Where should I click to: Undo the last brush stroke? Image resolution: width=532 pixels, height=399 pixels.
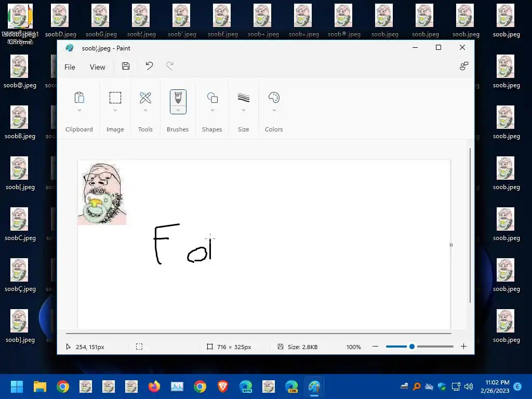pos(149,66)
